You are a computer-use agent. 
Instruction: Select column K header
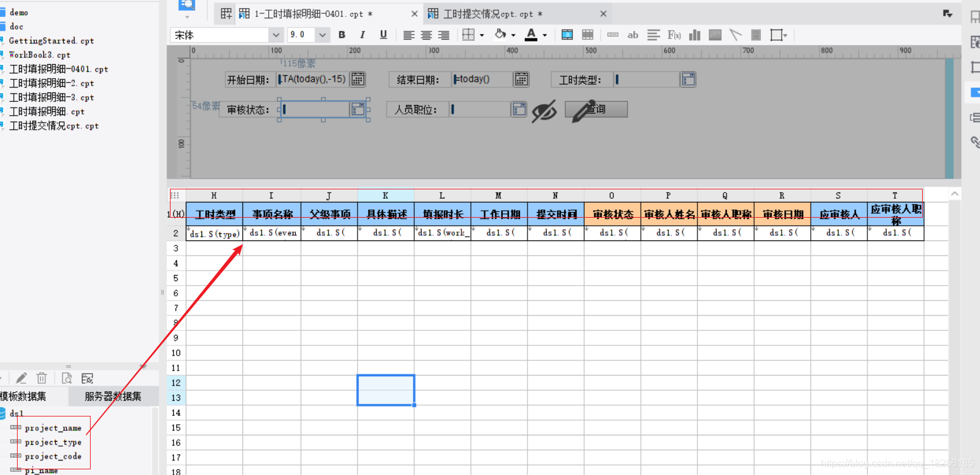(x=386, y=196)
